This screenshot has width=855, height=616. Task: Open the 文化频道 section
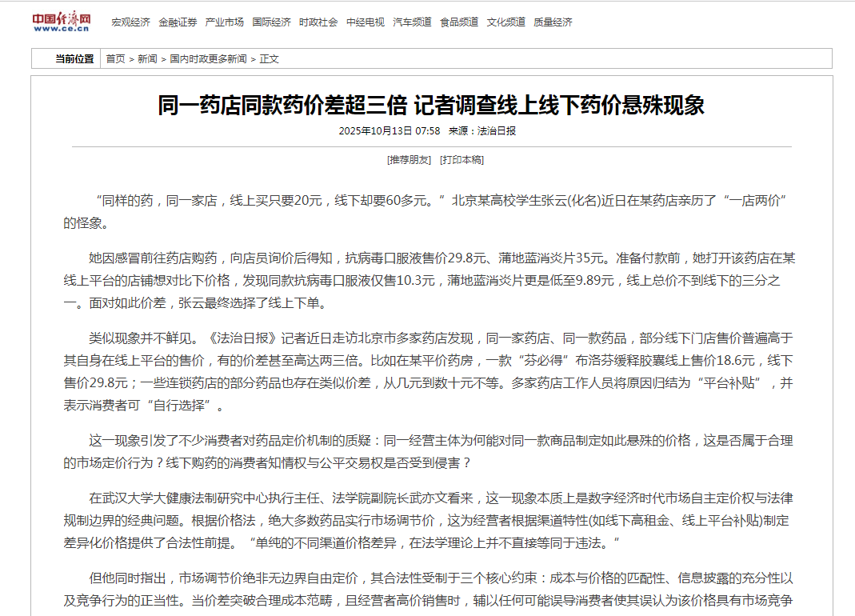(x=506, y=22)
